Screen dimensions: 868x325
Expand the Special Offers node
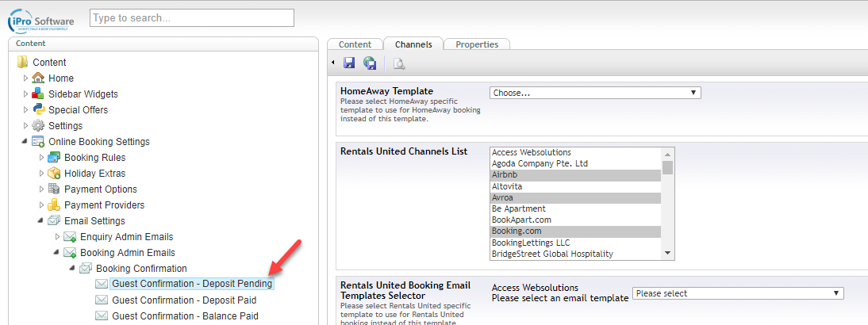tap(25, 109)
